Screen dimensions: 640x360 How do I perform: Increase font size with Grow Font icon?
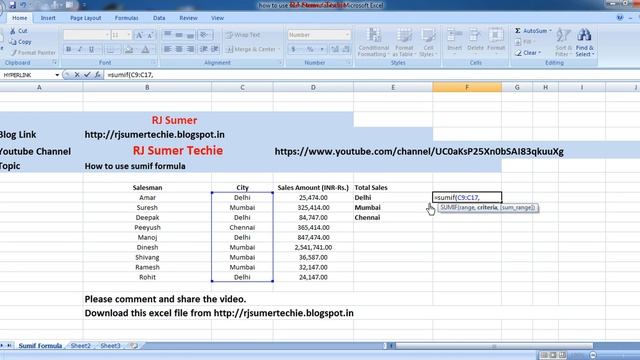click(139, 35)
